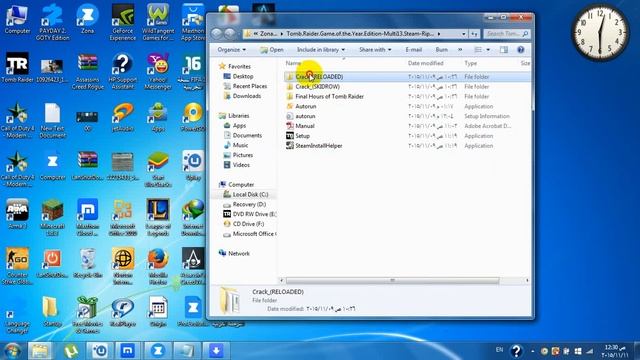Click the Forward navigation arrow in Explorer
The height and width of the screenshot is (360, 640).
point(230,33)
